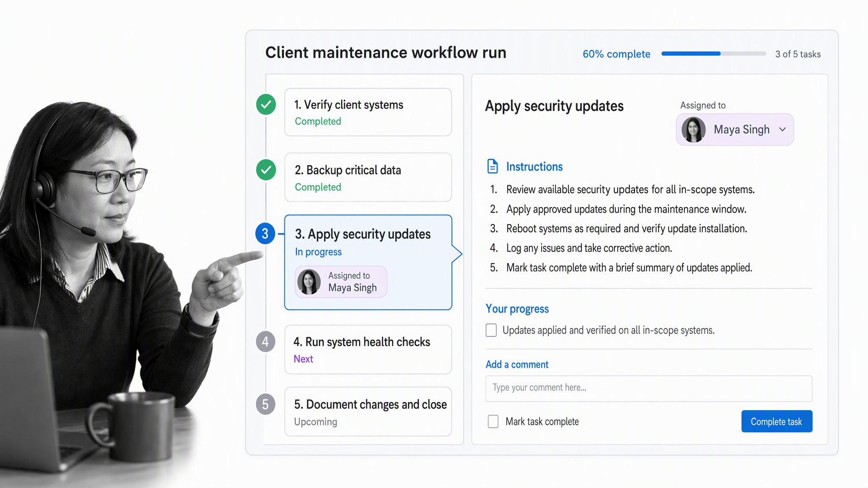Open the Maya Singh assignee dropdown
Viewport: 868px width, 488px height.
tap(735, 130)
